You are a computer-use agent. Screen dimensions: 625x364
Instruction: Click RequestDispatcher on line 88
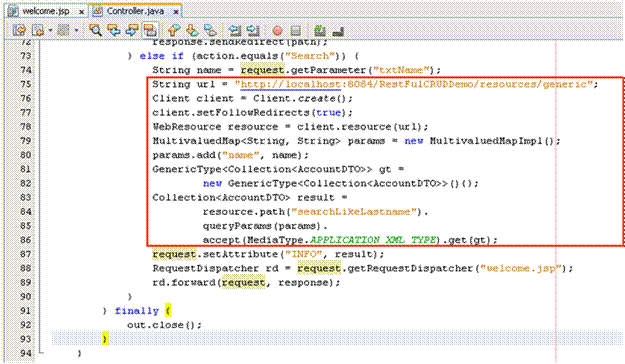pyautogui.click(x=205, y=268)
